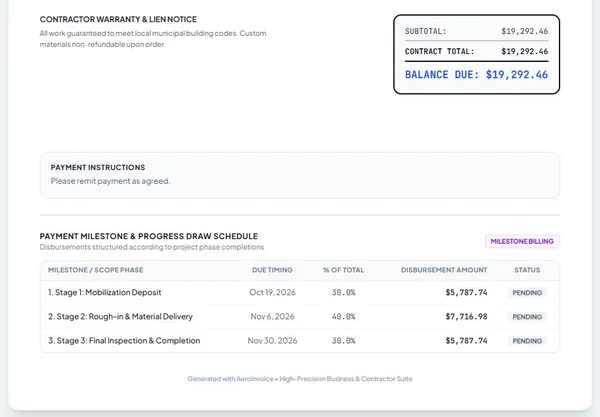Click due date "Nov 30, 2026"

(272, 340)
